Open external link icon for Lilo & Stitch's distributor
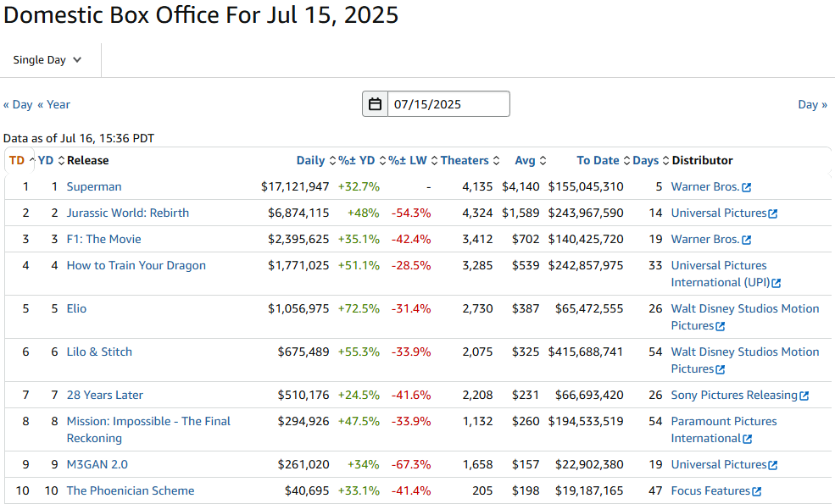This screenshot has height=504, width=835. pos(720,369)
